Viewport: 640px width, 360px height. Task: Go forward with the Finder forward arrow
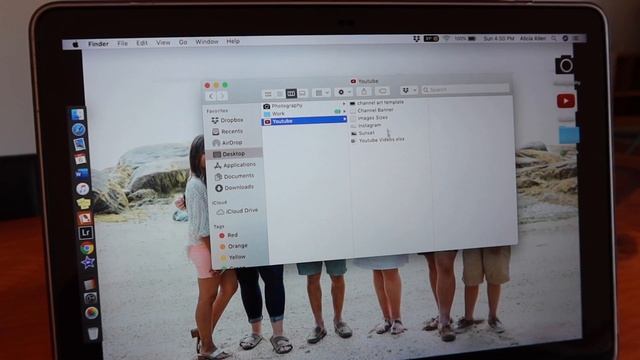[222, 96]
